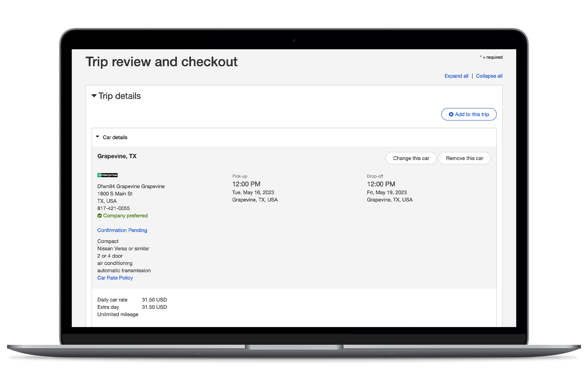Click the Change this car button
Viewport: 588px width, 392px height.
[411, 158]
